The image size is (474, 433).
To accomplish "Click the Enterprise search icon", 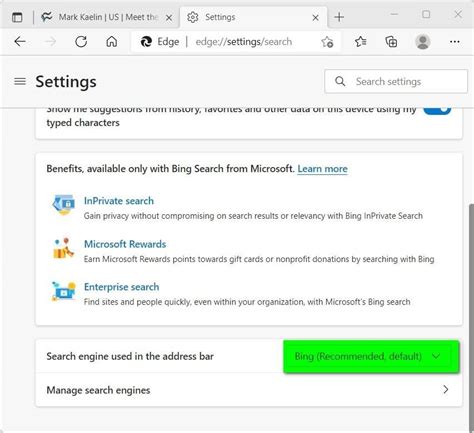I will pos(63,291).
